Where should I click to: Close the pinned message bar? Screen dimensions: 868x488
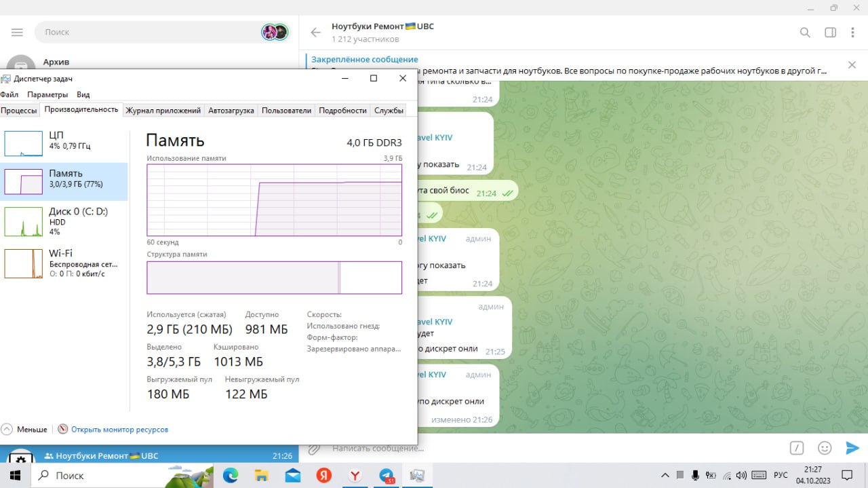852,65
